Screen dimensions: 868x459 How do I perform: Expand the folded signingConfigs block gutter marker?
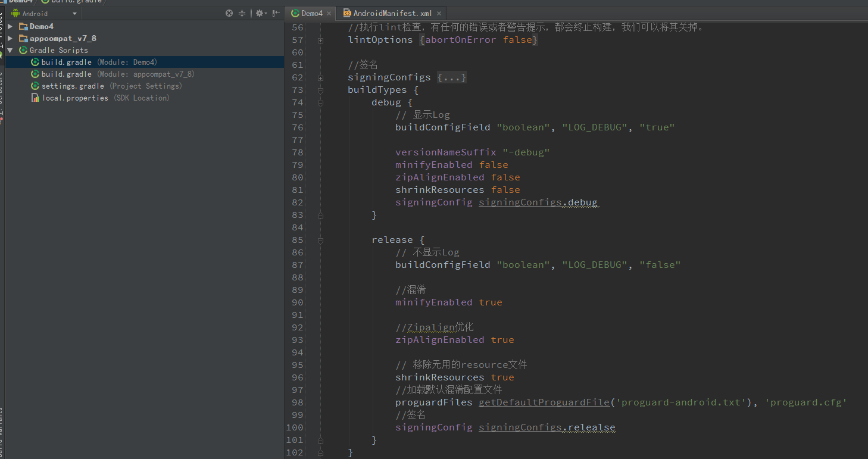(320, 77)
